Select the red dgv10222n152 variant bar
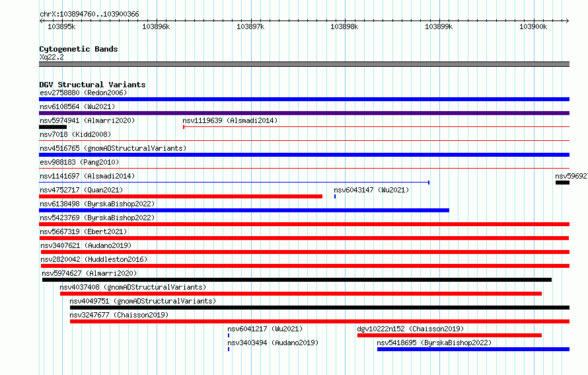The width and height of the screenshot is (588, 375). [450, 335]
